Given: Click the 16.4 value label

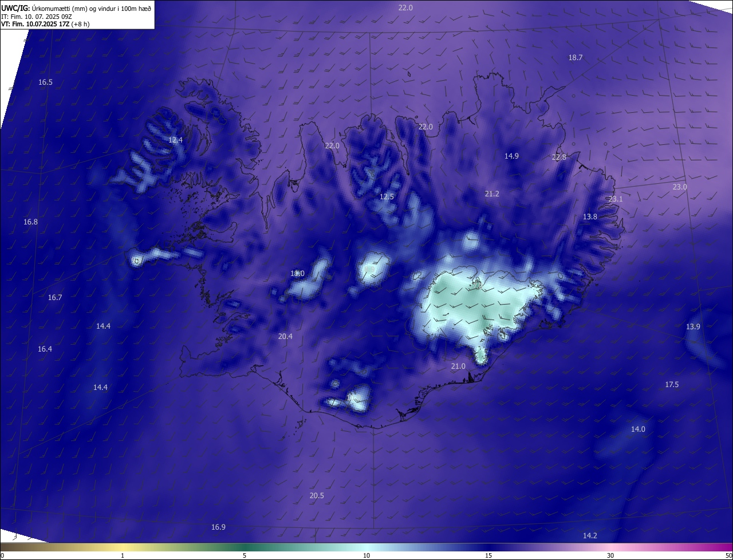Looking at the screenshot, I should [45, 349].
